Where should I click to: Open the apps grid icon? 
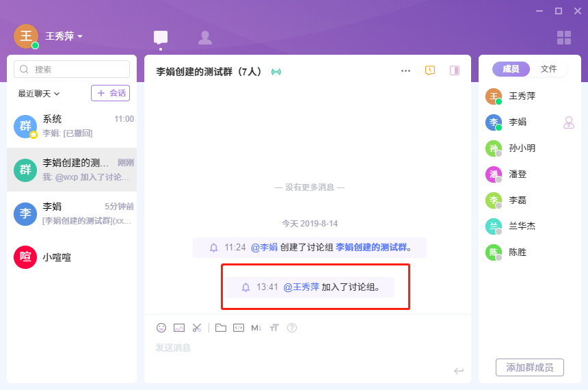tap(564, 38)
